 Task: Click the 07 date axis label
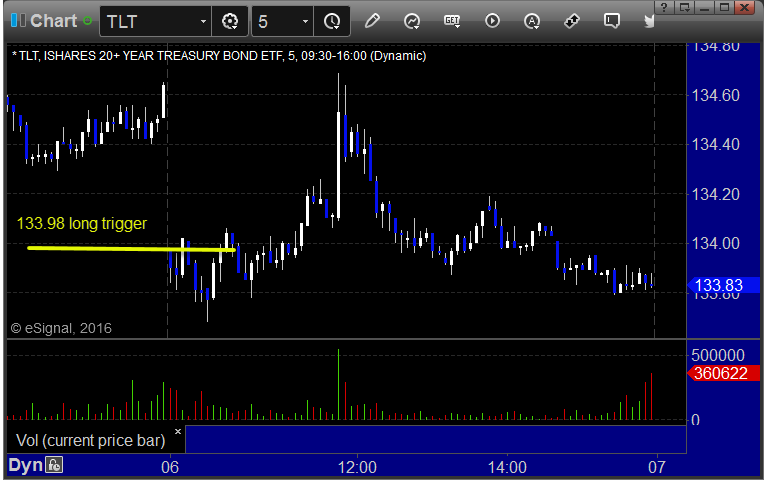click(x=656, y=467)
